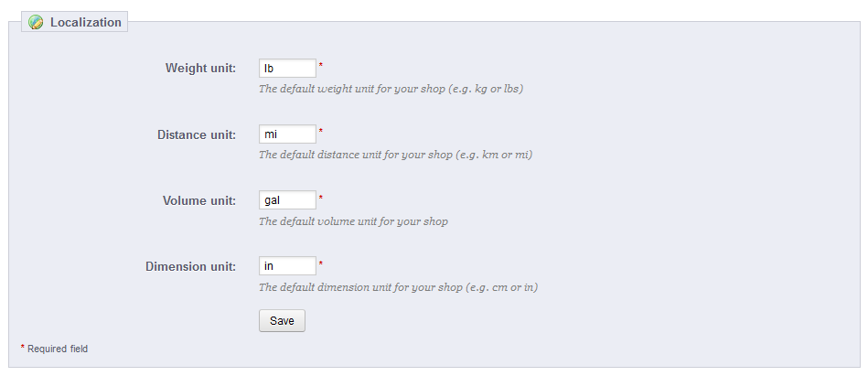Activate the Dimension unit input box

click(287, 266)
